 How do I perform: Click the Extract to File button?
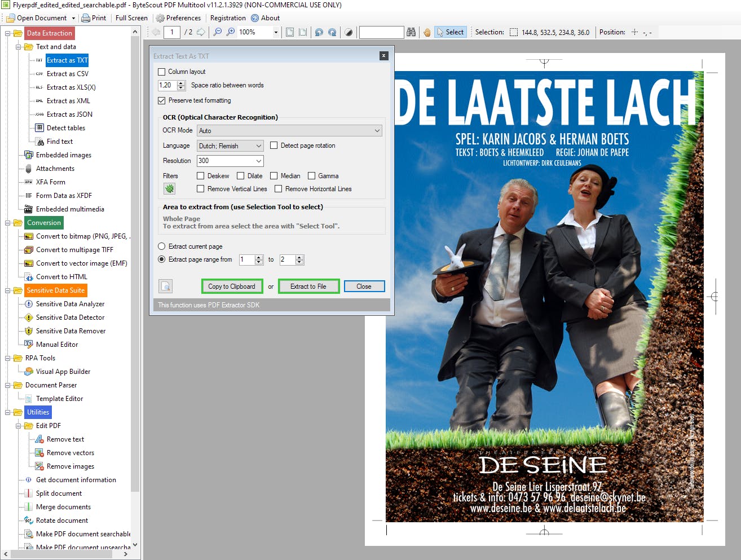pyautogui.click(x=308, y=286)
